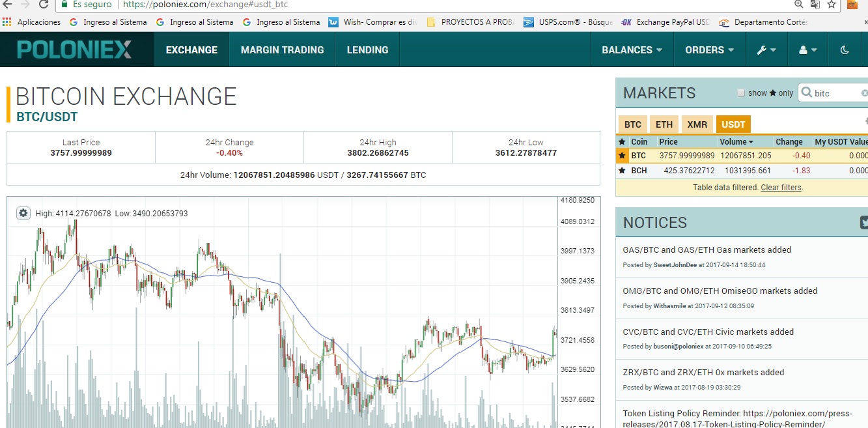The height and width of the screenshot is (428, 868).
Task: Open GAS/BTC Gas markets added notice
Action: tap(707, 250)
